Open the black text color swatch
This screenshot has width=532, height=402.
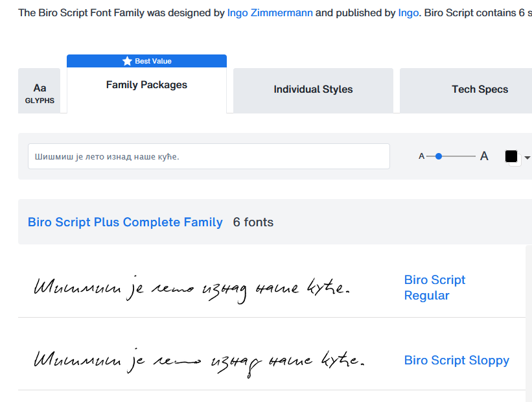(511, 156)
